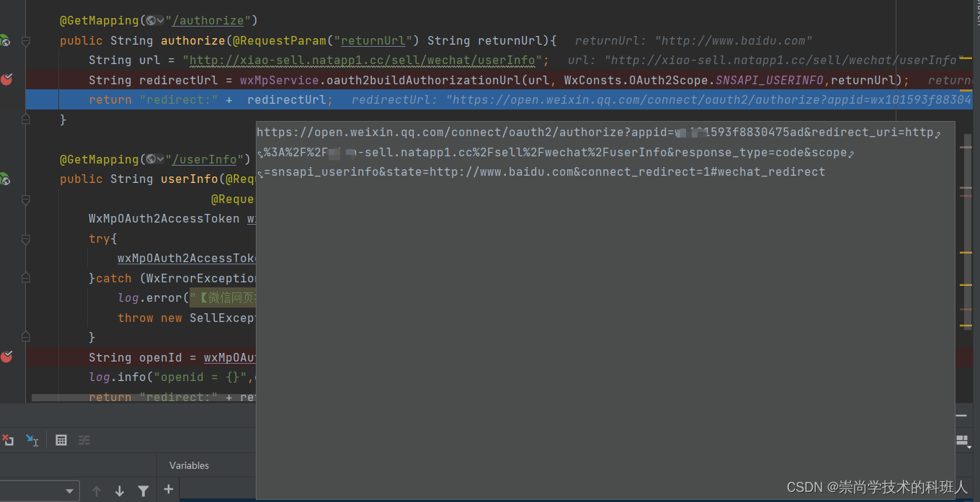The height and width of the screenshot is (502, 980).
Task: Collapse the catch block fold marker
Action: pos(26,278)
